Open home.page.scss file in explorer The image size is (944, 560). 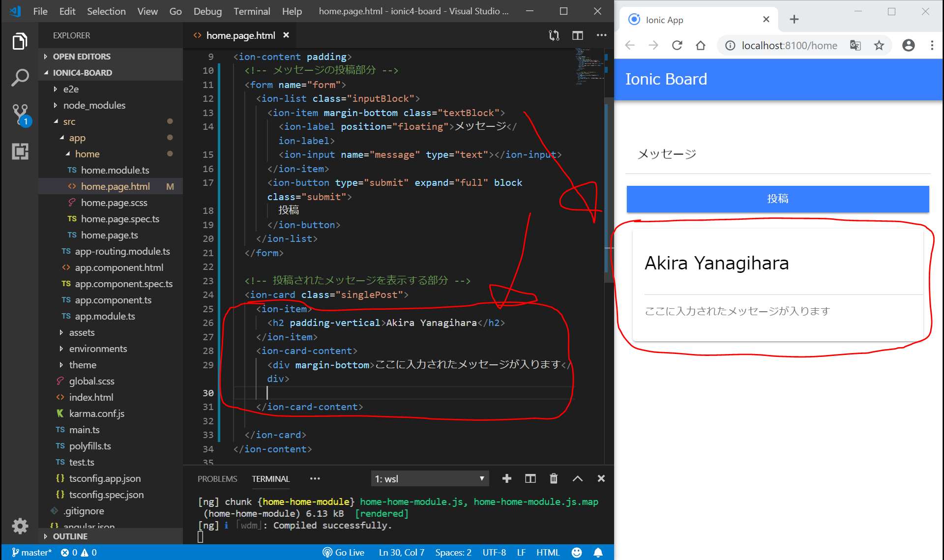click(x=114, y=203)
